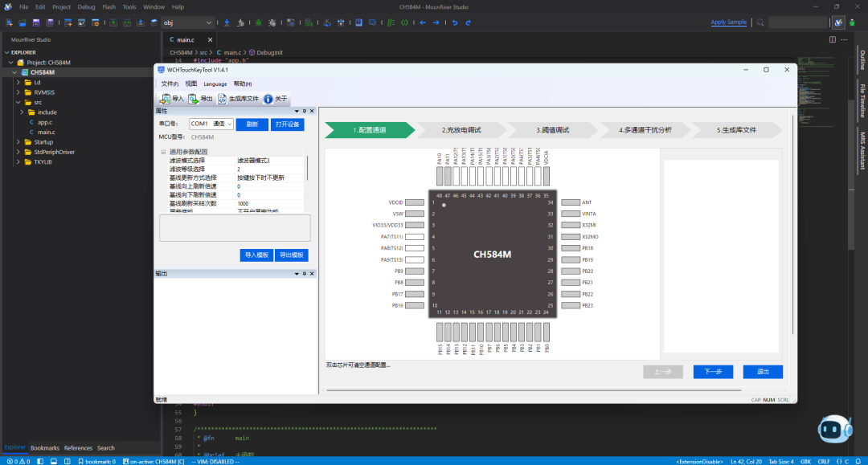The height and width of the screenshot is (465, 868).
Task: Open the COM1 serial port dropdown
Action: click(x=211, y=124)
